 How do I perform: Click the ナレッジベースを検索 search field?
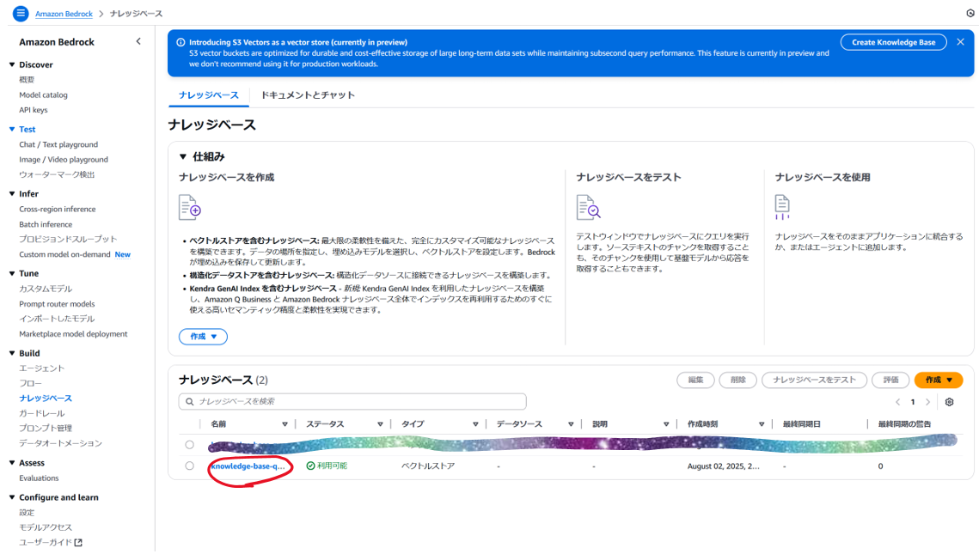(x=352, y=402)
